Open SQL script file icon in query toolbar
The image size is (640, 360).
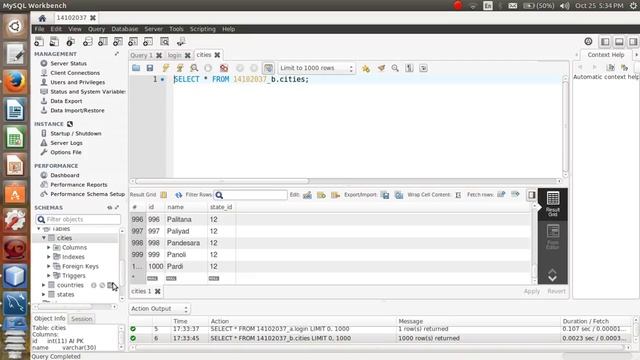pos(136,68)
